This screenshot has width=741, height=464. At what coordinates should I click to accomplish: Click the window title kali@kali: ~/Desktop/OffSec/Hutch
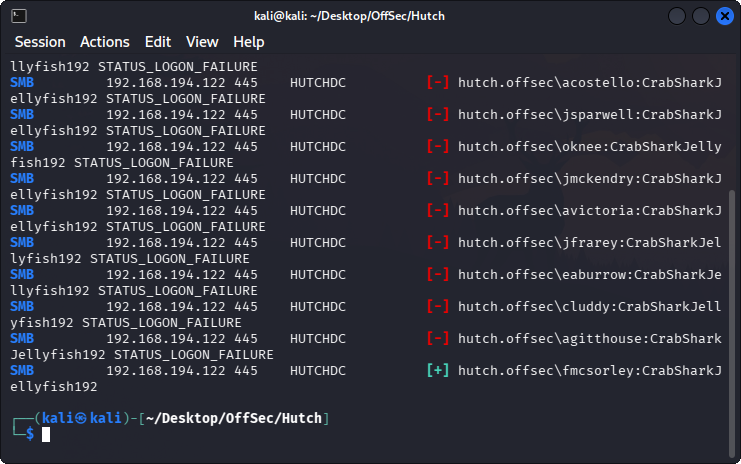[x=349, y=16]
